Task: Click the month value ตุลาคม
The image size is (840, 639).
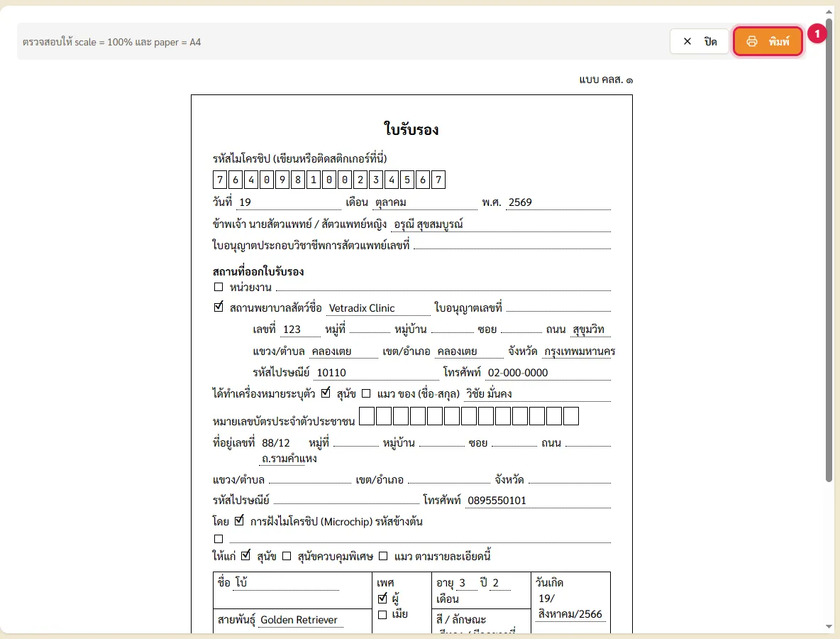Action: pyautogui.click(x=390, y=202)
